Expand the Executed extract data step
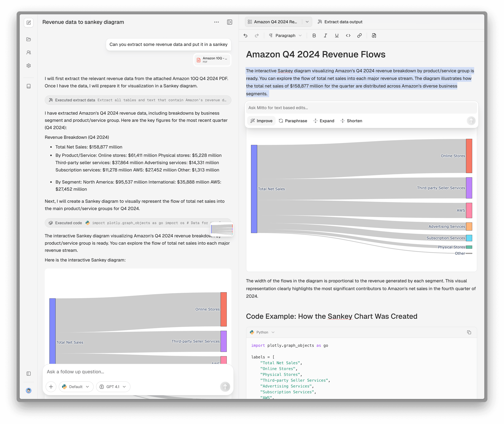The width and height of the screenshot is (504, 424). [x=138, y=100]
